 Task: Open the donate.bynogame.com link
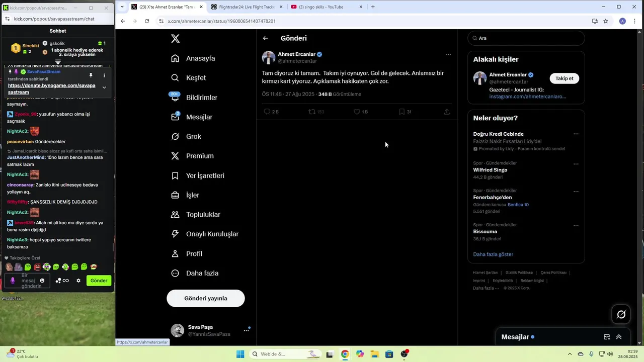[x=51, y=89]
